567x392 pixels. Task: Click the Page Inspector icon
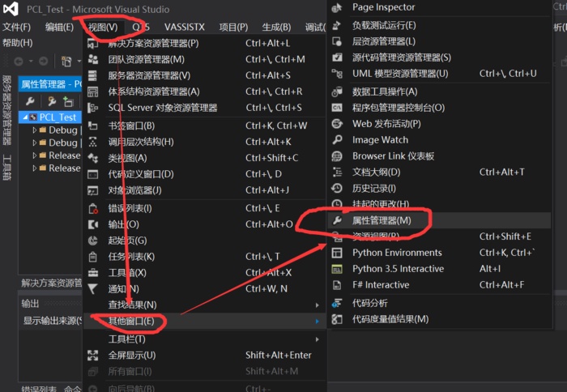click(337, 7)
